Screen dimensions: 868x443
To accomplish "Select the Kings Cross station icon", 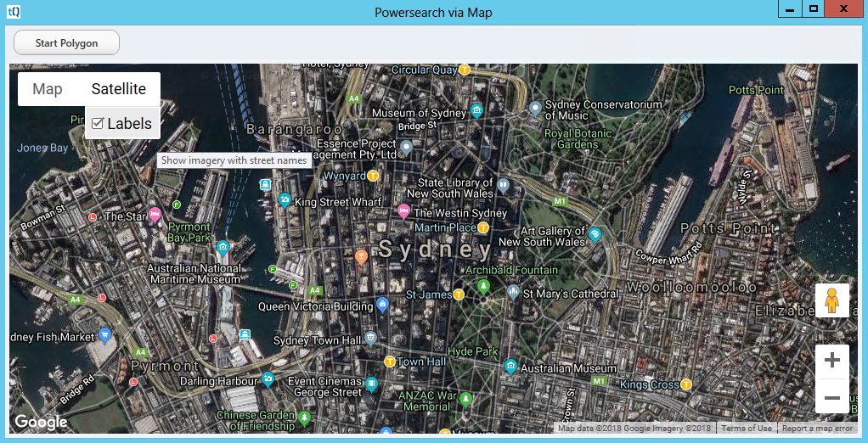I will point(686,384).
